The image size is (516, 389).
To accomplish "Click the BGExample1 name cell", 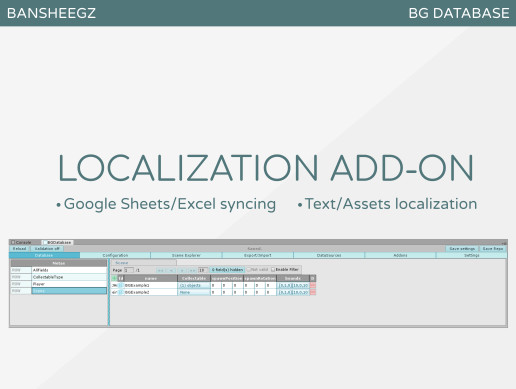I will [x=150, y=285].
